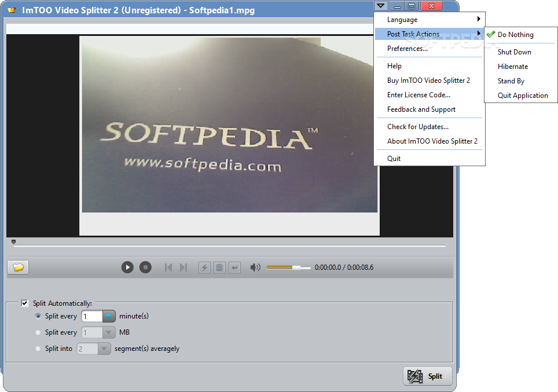558x392 pixels.
Task: Expand the segments count dropdown arrow
Action: (104, 349)
